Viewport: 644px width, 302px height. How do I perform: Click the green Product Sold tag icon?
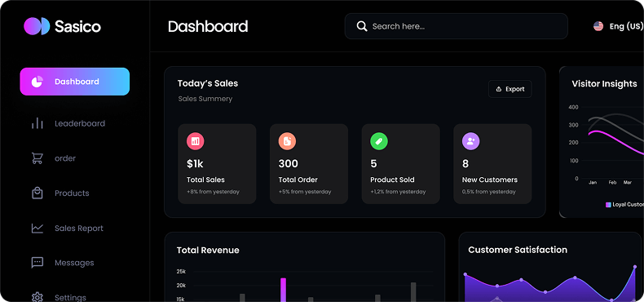(x=379, y=141)
